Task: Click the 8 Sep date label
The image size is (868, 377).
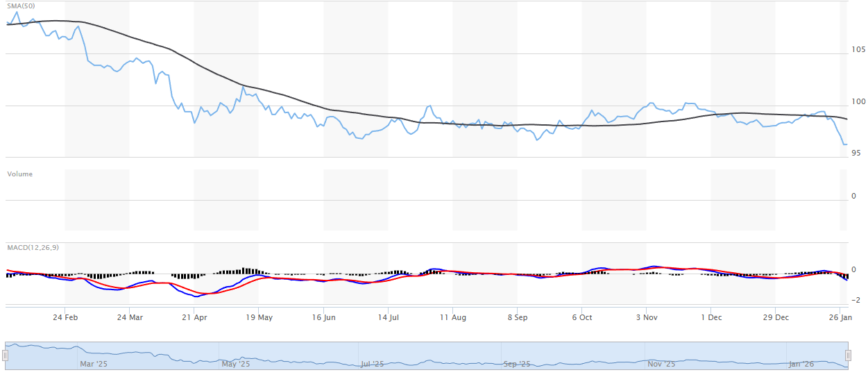Action: pyautogui.click(x=517, y=317)
